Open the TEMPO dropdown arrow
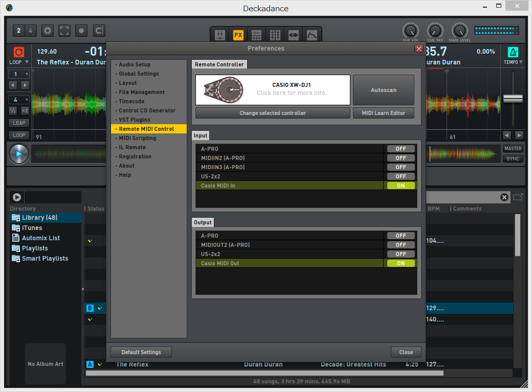This screenshot has width=532, height=392. click(x=521, y=62)
